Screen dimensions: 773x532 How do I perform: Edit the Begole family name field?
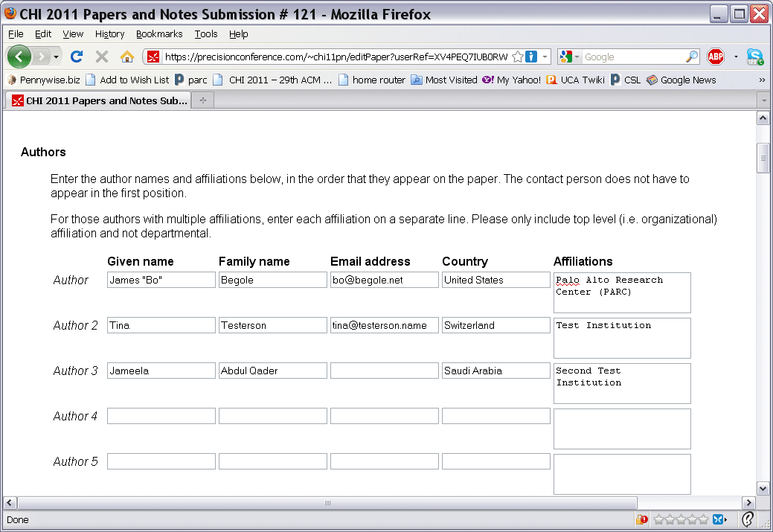(x=272, y=280)
